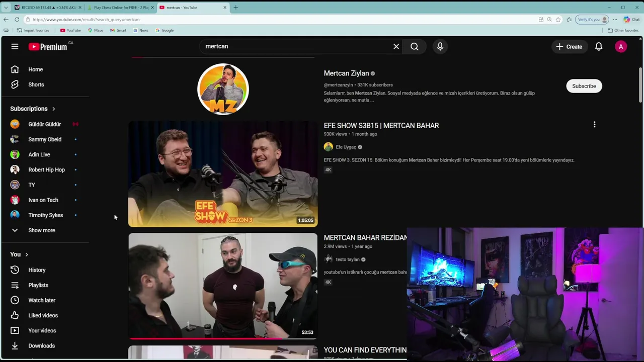The height and width of the screenshot is (362, 644).
Task: Expand the Other favorites folder
Action: click(x=623, y=30)
